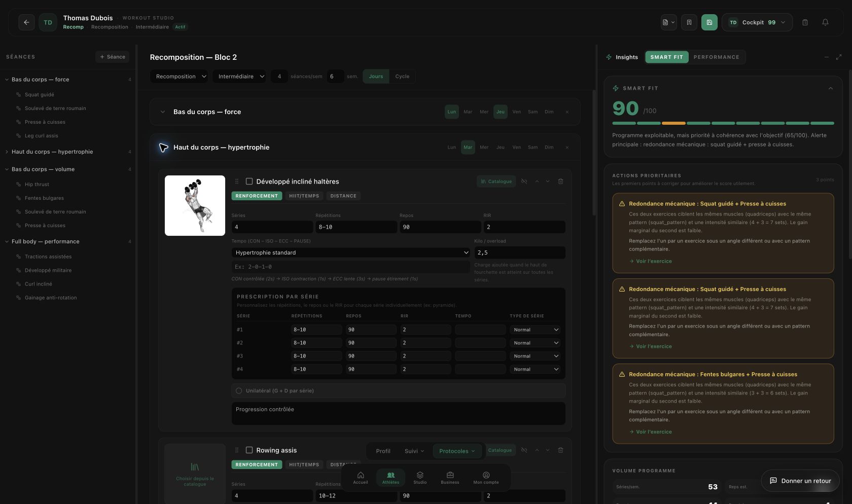Open series #1 type Normal dropdown
This screenshot has height=504, width=852.
coord(535,330)
